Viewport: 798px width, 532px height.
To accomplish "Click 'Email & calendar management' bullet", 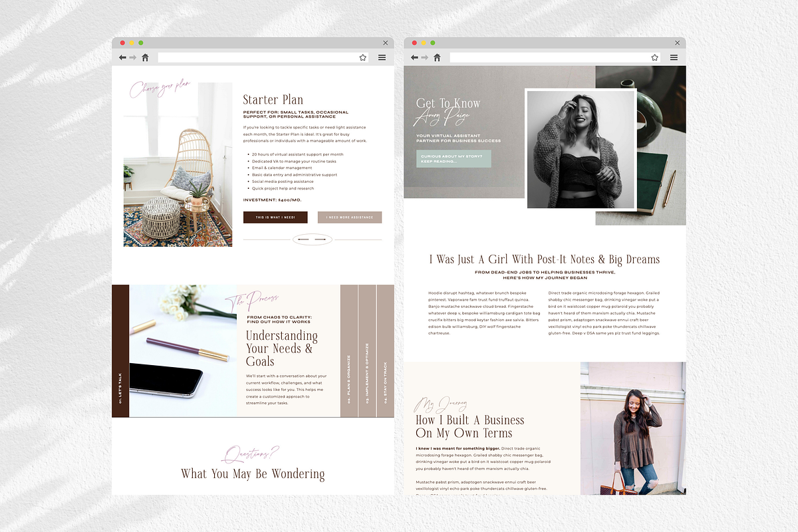I will 282,168.
